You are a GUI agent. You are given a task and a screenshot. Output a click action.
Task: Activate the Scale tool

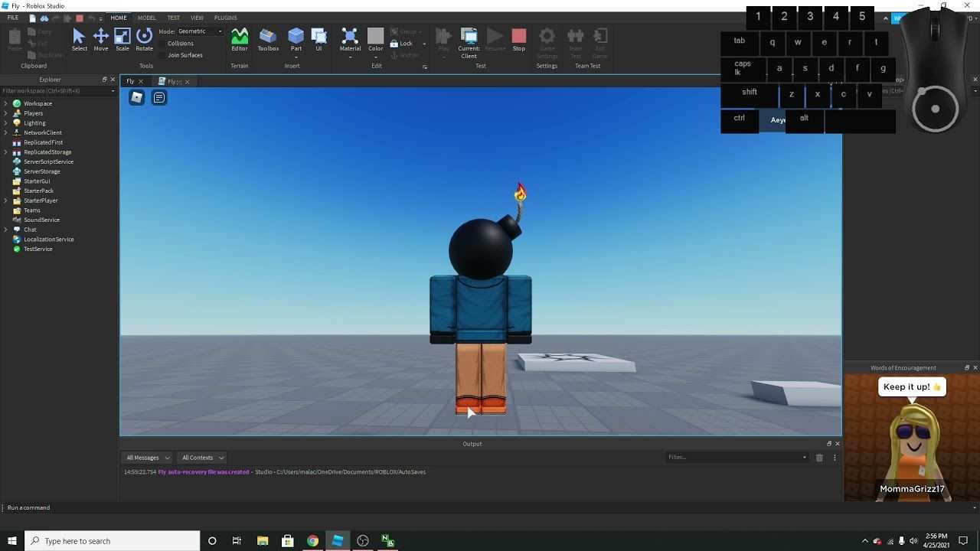coord(122,40)
